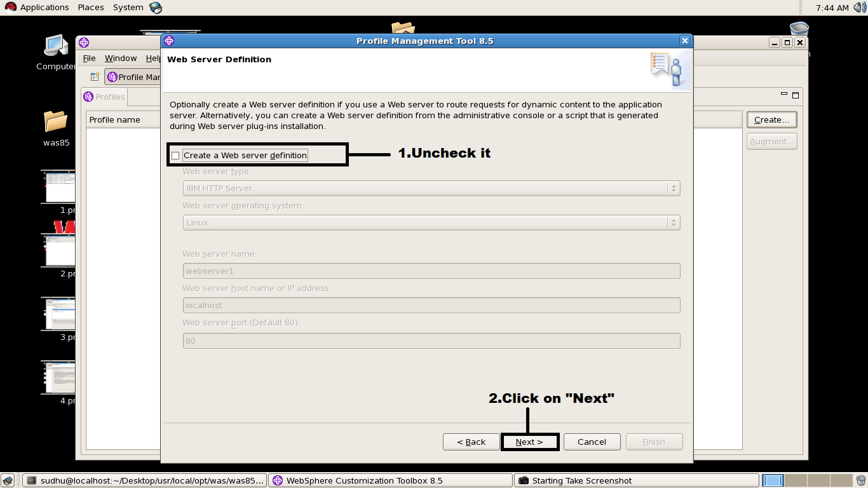
Task: Open the Places menu in the top panel
Action: [x=90, y=7]
